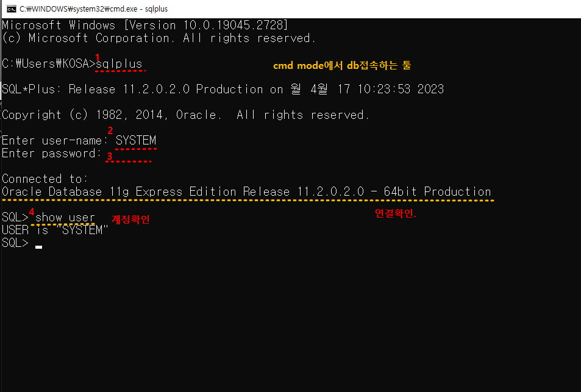Screen dimensions: 581x392
Task: Select the typed username 'SYSTEM' after user-name
Action: point(136,141)
